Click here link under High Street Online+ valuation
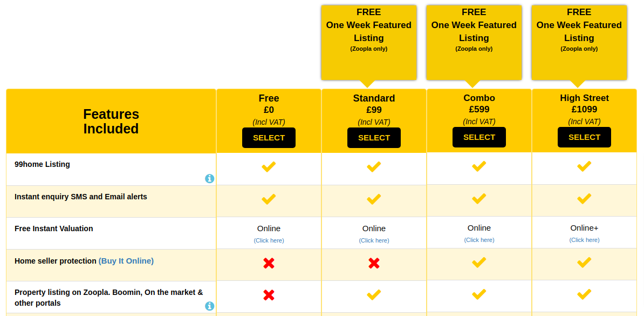This screenshot has width=644, height=316. [x=584, y=240]
